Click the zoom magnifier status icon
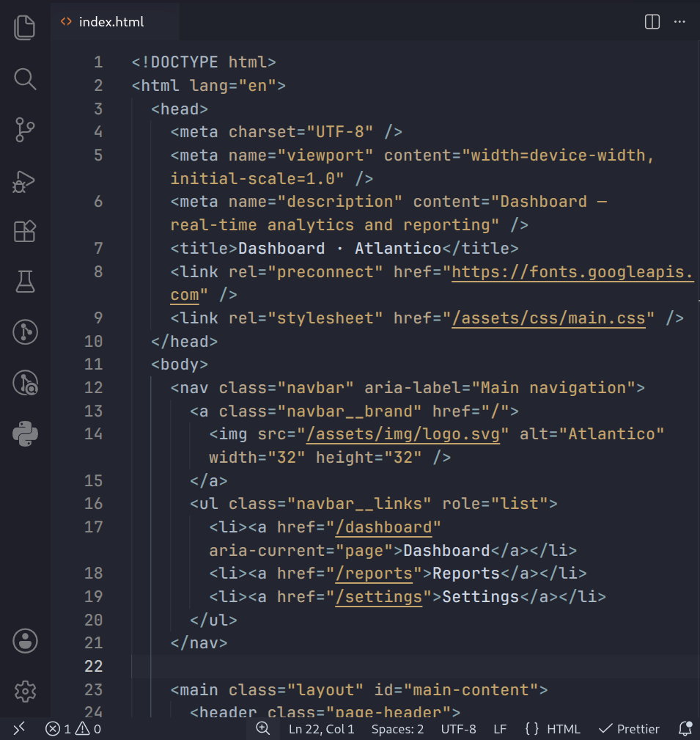Viewport: 700px width, 740px height. tap(262, 729)
